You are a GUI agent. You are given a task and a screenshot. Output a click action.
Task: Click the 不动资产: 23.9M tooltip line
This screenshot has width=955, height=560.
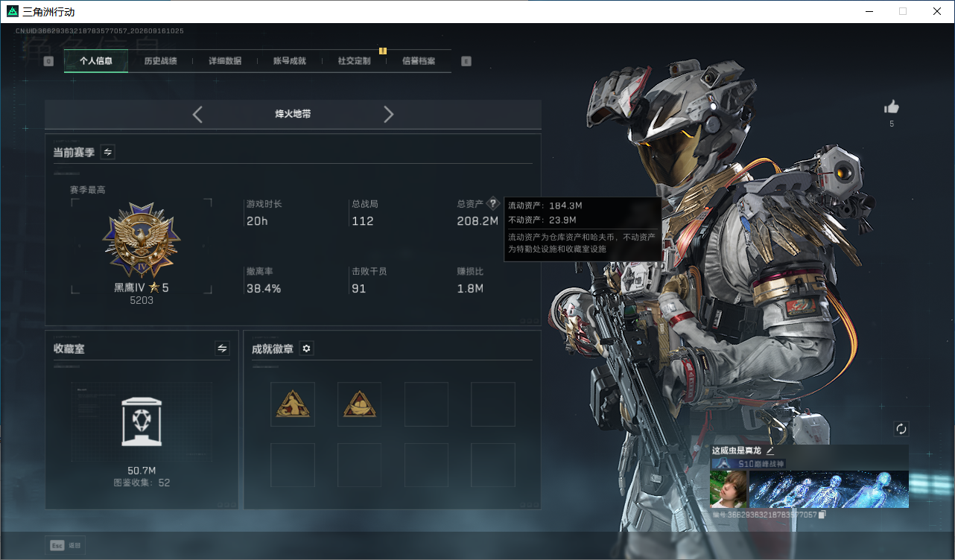542,220
